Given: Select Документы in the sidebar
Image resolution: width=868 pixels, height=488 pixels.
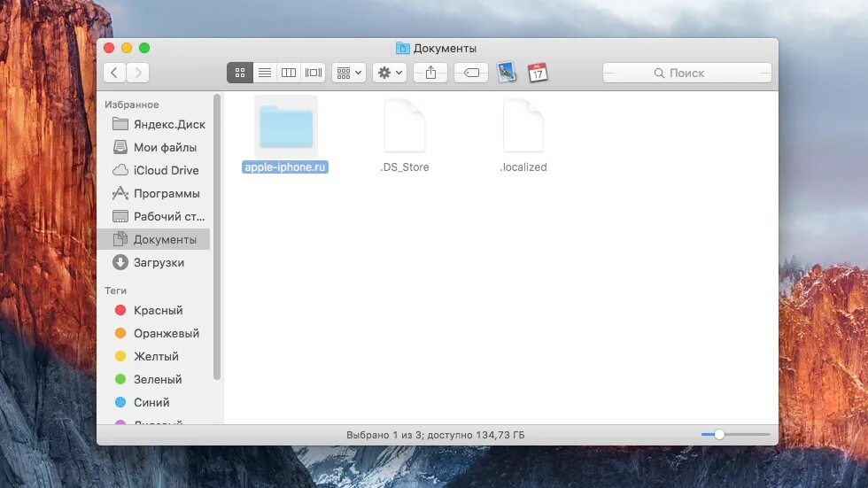Looking at the screenshot, I should (x=153, y=240).
